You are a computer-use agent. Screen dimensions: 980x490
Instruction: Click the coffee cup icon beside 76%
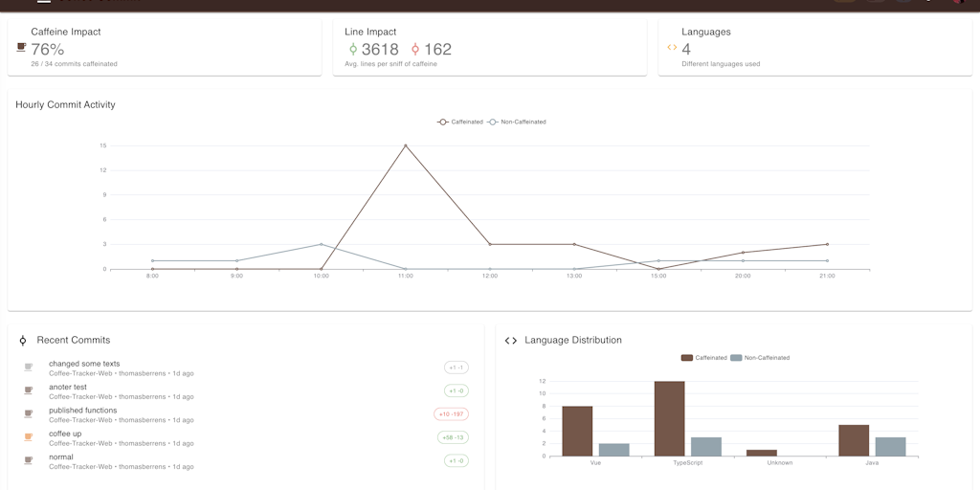[21, 48]
